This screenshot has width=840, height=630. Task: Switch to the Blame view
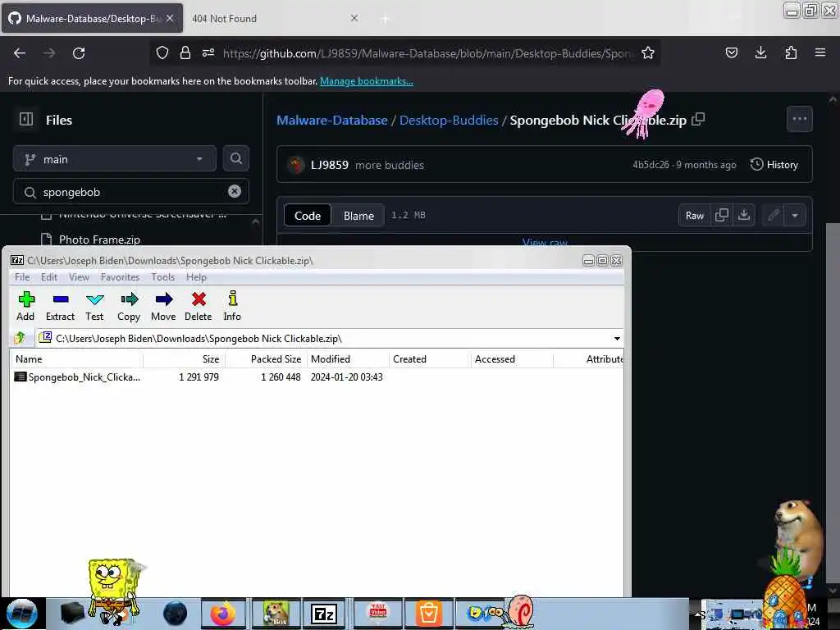358,216
